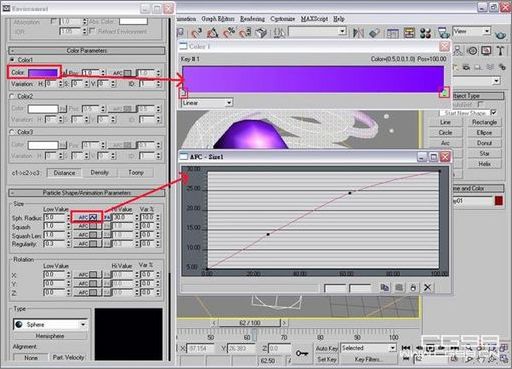The image size is (512, 369).
Task: Open the MAXScript menu
Action: pos(314,19)
